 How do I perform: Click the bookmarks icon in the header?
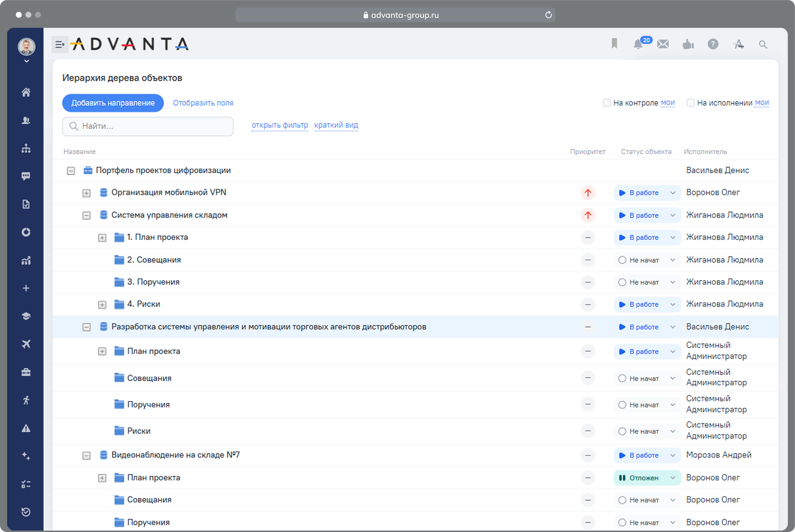(615, 44)
